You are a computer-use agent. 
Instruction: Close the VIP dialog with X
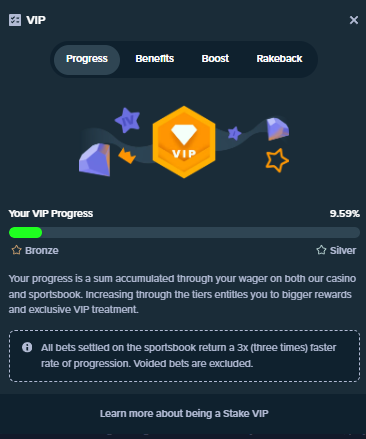[x=354, y=20]
